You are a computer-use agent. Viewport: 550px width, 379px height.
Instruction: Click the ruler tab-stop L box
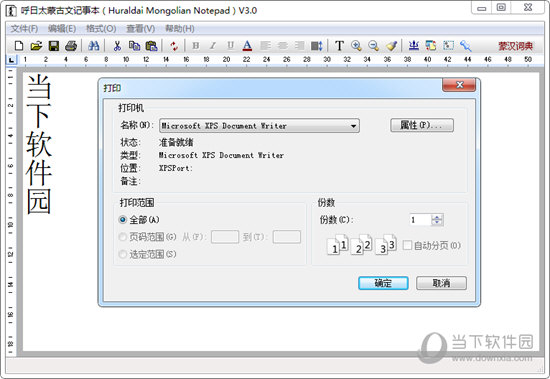pyautogui.click(x=12, y=60)
